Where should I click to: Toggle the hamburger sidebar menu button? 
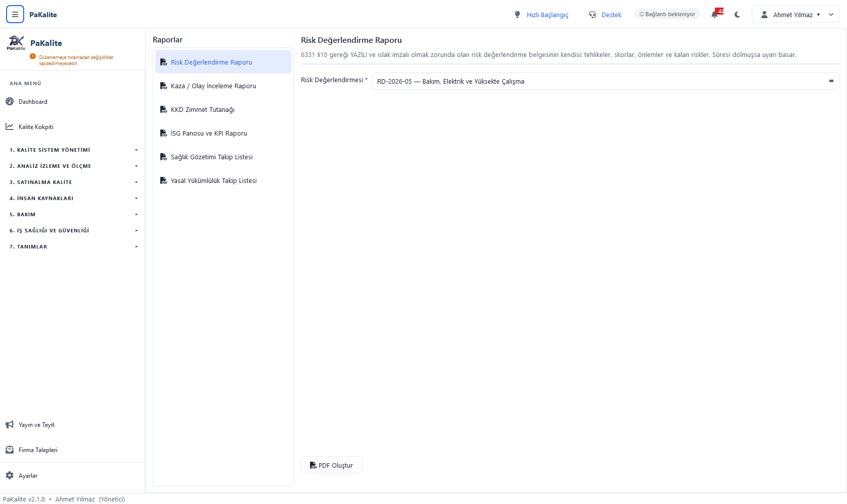point(15,15)
